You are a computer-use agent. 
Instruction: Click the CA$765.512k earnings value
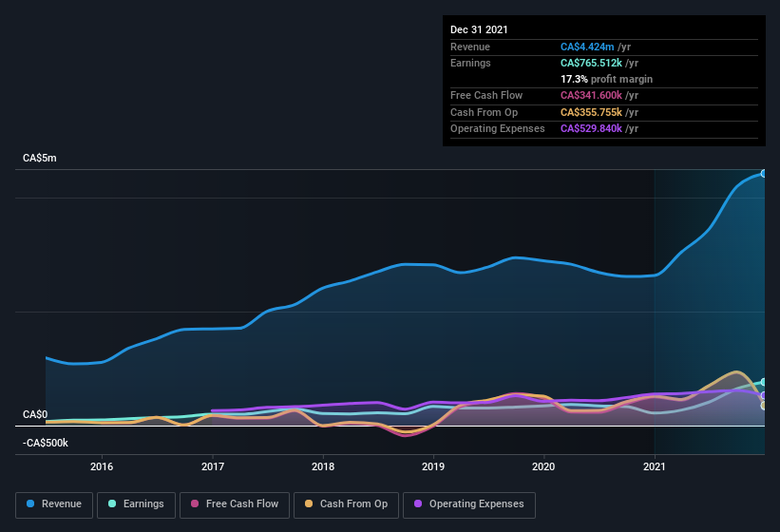[591, 63]
